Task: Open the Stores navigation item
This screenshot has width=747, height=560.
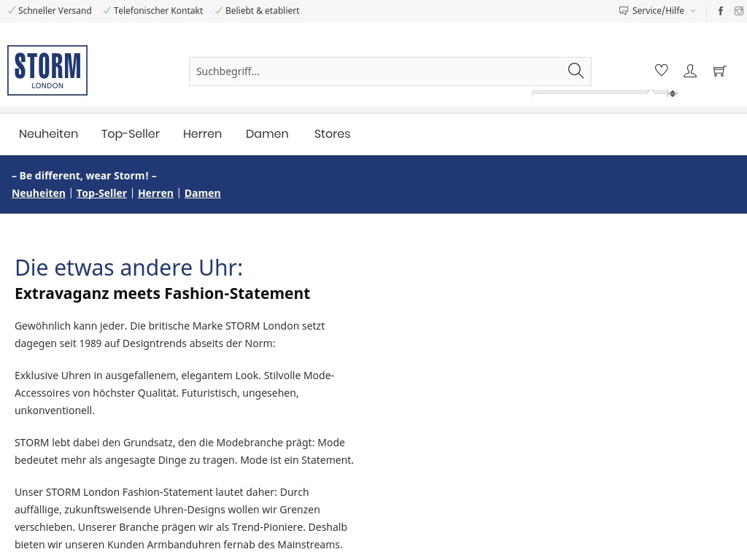Action: click(x=332, y=134)
